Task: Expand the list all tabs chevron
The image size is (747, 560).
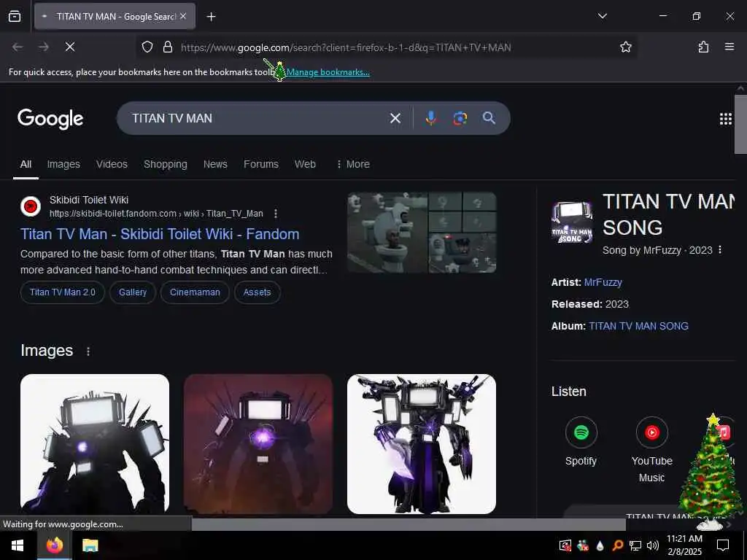Action: pos(602,16)
